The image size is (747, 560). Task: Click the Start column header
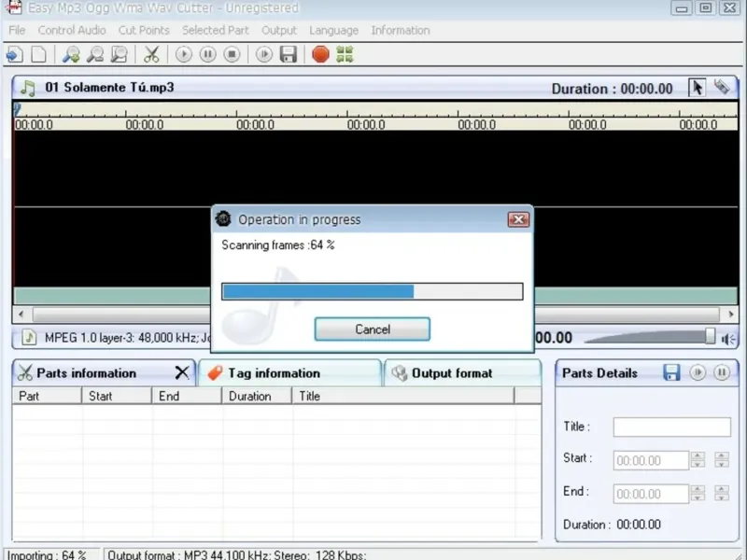coord(117,396)
